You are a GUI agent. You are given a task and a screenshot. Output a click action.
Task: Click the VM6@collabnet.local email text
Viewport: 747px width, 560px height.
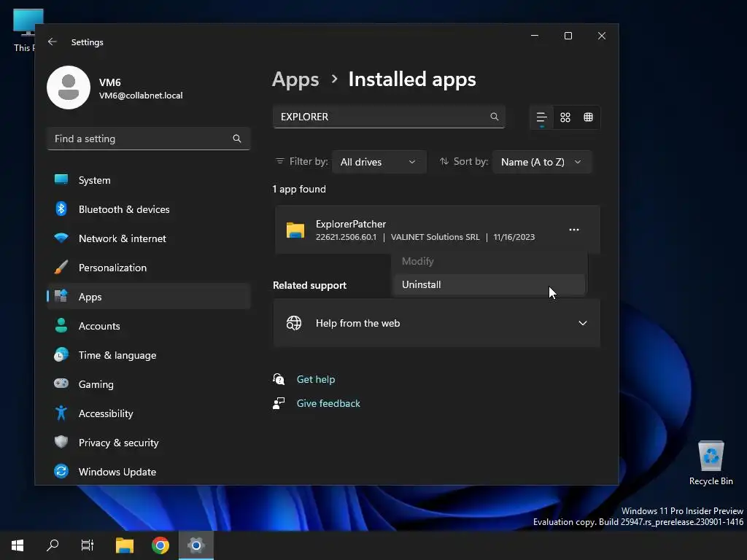click(x=141, y=96)
